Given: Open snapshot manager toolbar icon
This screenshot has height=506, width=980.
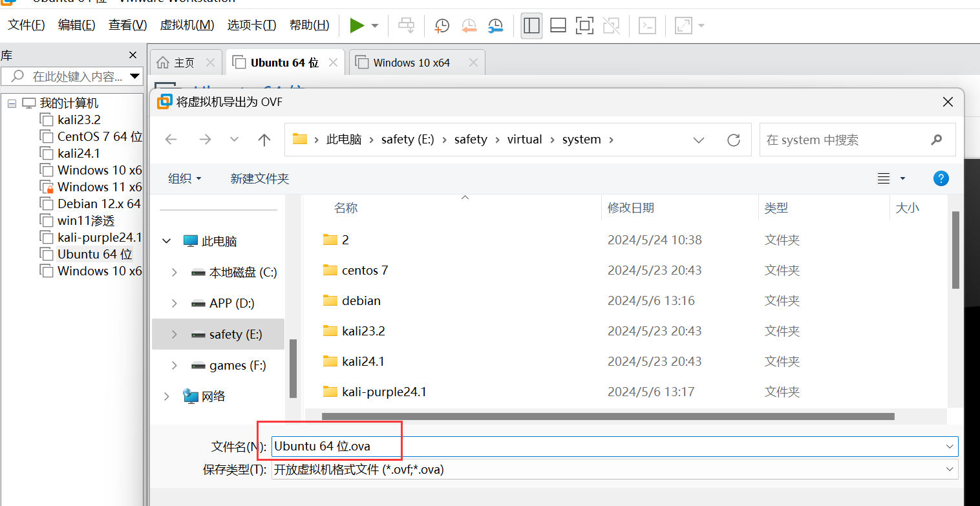Looking at the screenshot, I should (x=495, y=25).
